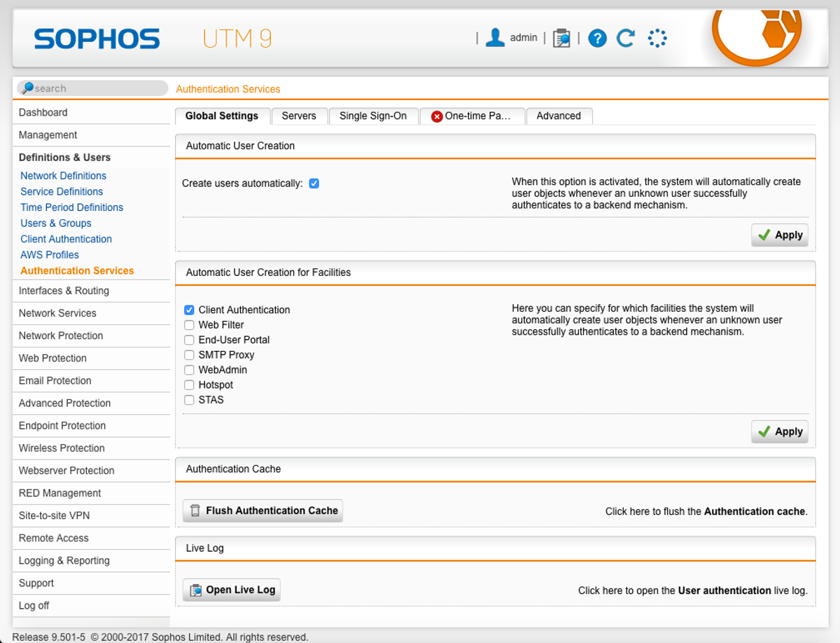840x643 pixels.
Task: Collapse the Definitions & Users section
Action: 64,158
